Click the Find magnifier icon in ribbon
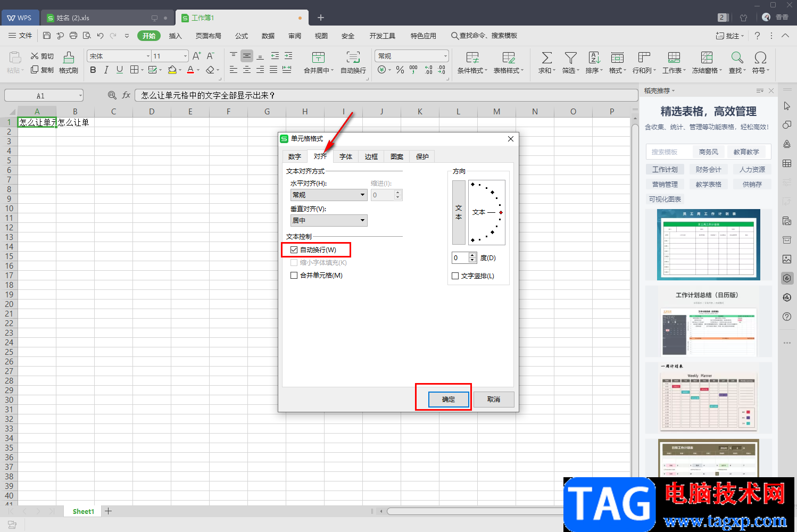The width and height of the screenshot is (797, 532). 737,57
